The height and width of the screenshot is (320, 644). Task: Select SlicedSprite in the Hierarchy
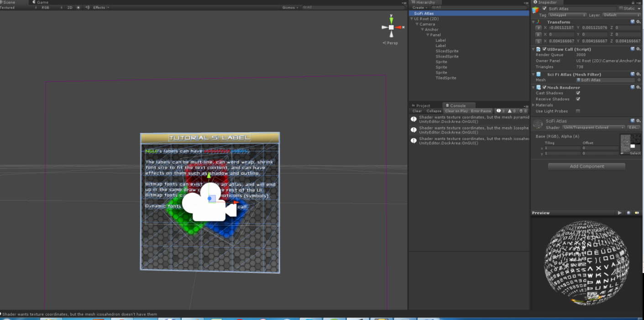tap(447, 51)
